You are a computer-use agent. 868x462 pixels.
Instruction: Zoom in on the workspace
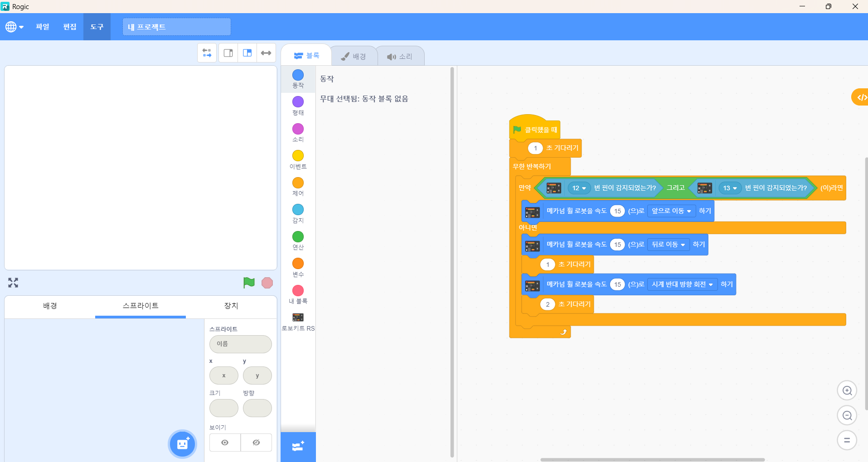coord(847,390)
